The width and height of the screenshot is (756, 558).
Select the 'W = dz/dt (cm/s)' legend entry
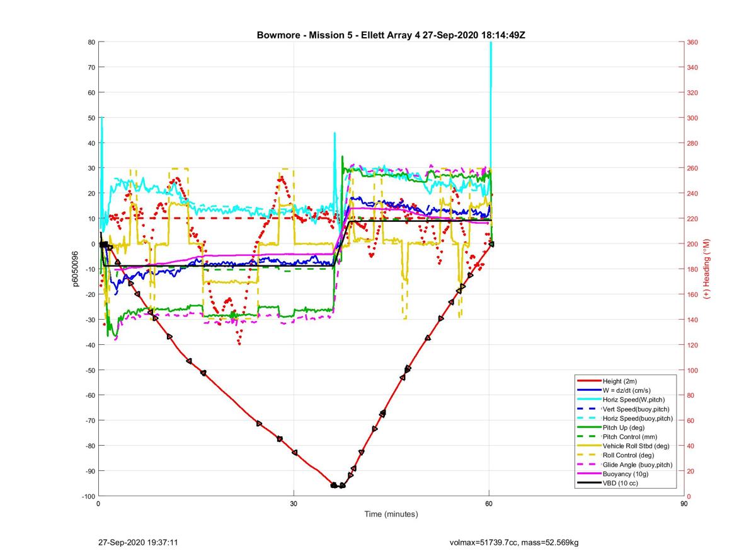(x=627, y=391)
